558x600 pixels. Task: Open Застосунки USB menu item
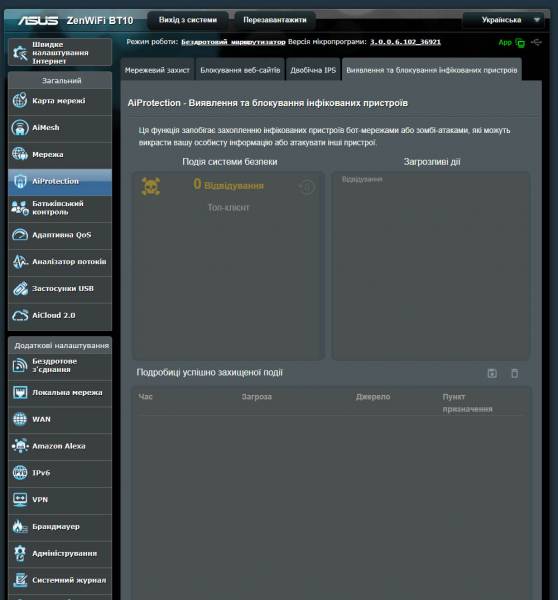click(x=60, y=288)
